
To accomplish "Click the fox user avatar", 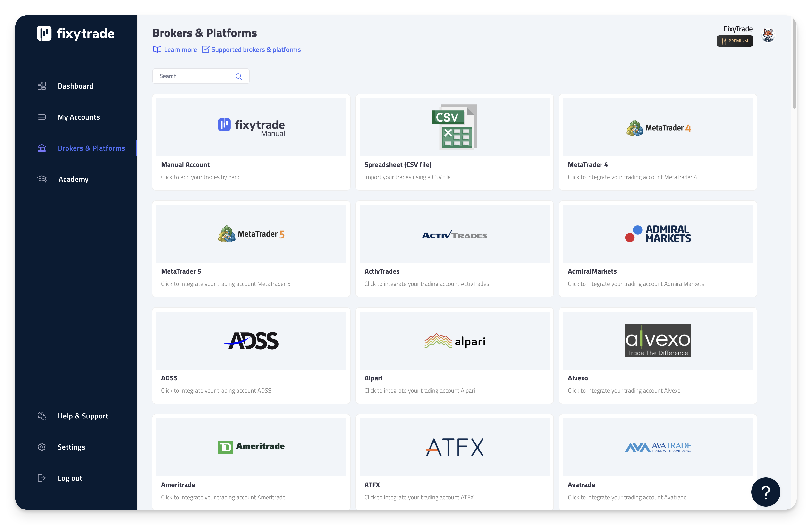I will pos(768,35).
